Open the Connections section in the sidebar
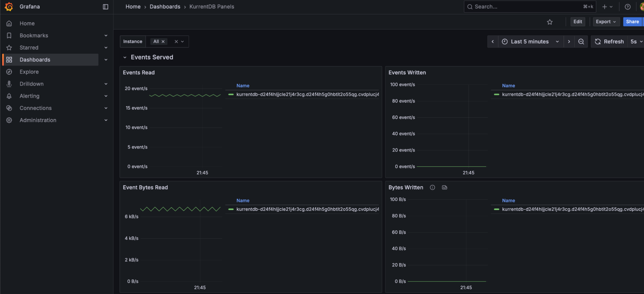The height and width of the screenshot is (294, 644). click(35, 108)
